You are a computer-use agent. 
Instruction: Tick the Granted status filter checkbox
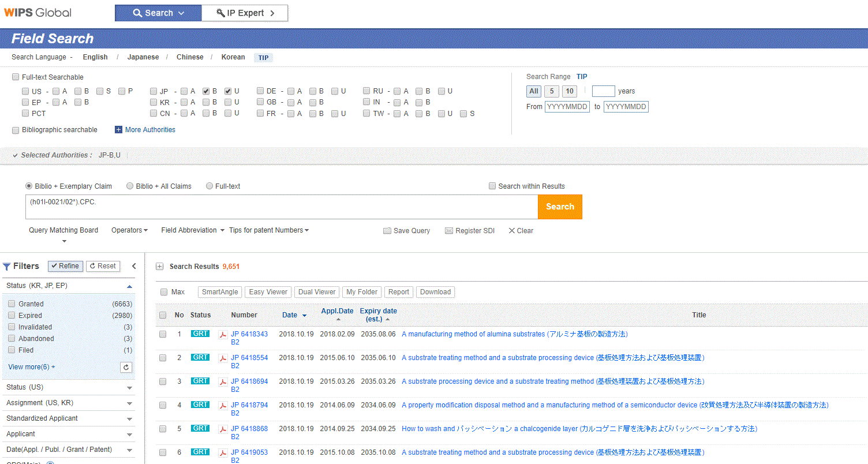pyautogui.click(x=12, y=304)
